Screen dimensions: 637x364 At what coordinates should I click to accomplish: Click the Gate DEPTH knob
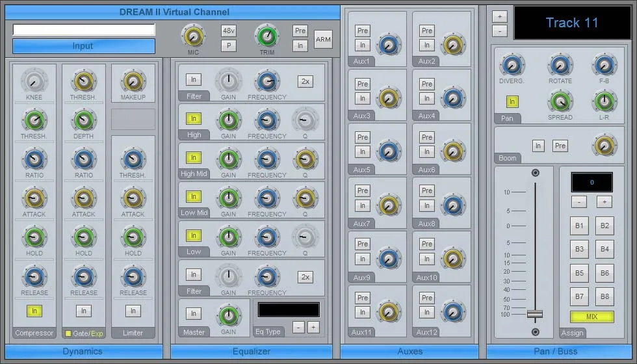click(84, 120)
